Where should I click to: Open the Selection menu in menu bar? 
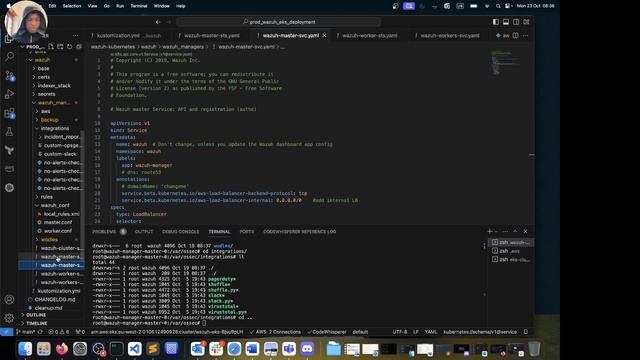point(72,6)
